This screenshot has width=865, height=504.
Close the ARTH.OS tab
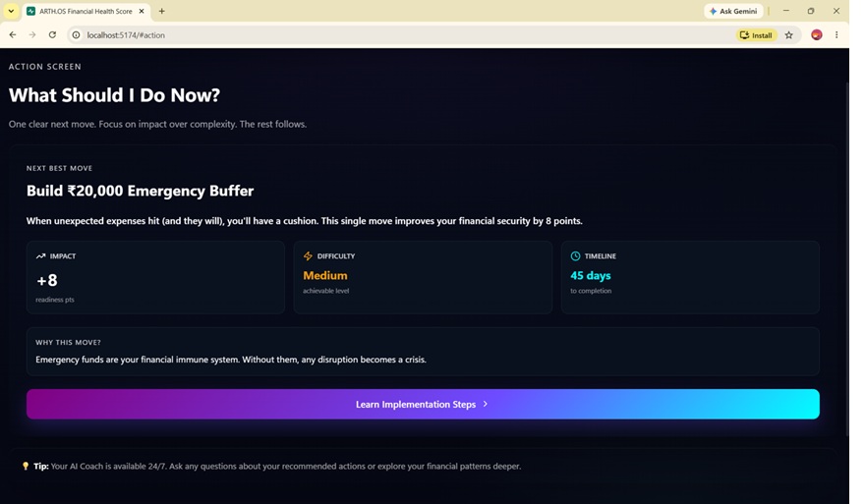[142, 11]
